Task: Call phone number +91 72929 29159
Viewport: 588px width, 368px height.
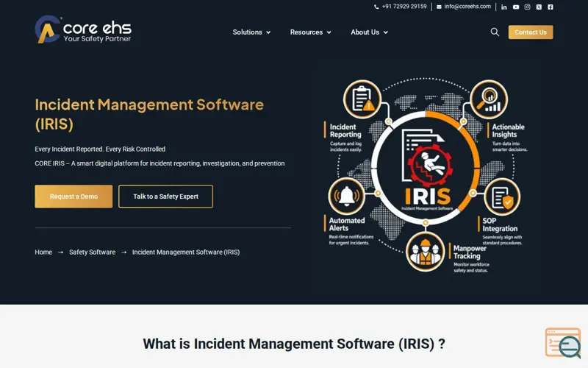Action: [x=404, y=7]
